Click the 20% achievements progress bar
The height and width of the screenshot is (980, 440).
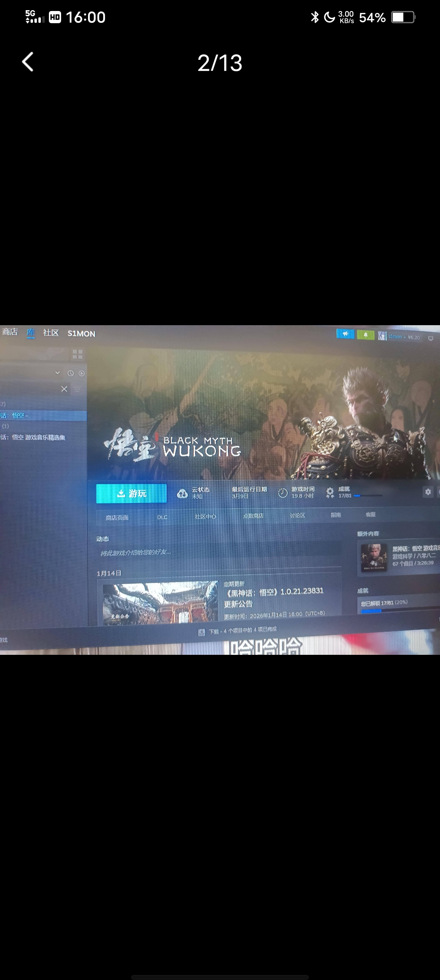(x=400, y=610)
